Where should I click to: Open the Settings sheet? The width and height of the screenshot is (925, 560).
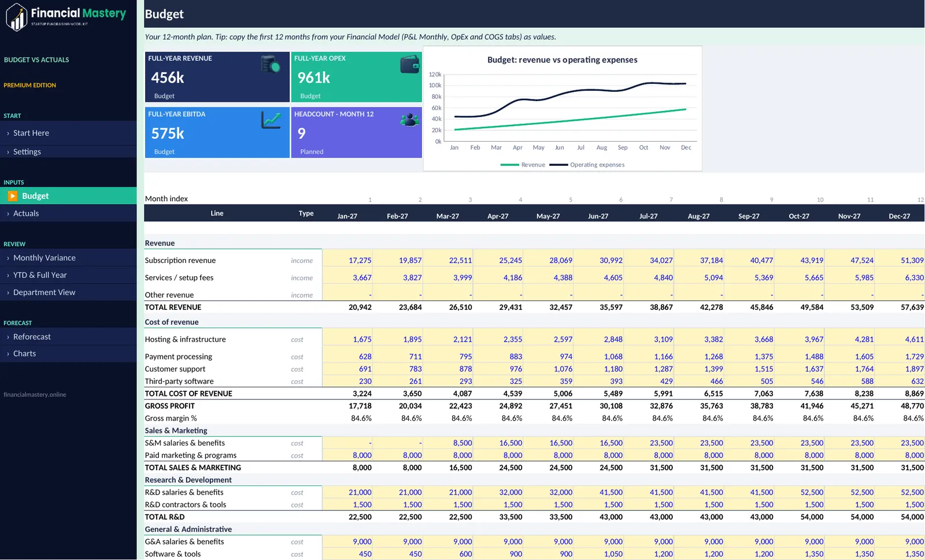[68, 151]
